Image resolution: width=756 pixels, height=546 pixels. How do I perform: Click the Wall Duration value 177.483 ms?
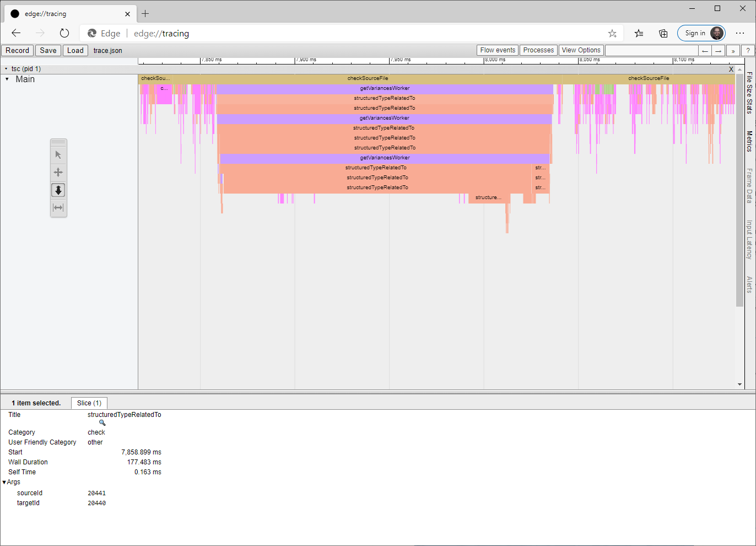coord(144,462)
